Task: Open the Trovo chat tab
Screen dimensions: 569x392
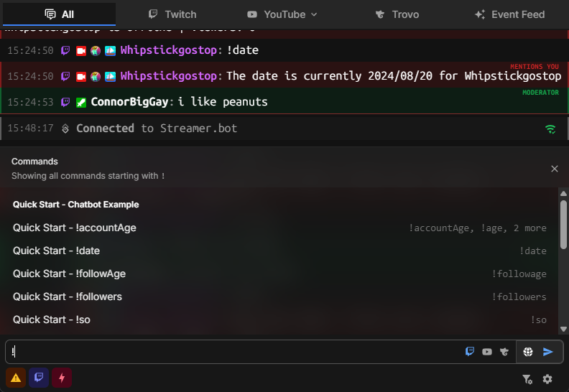Action: 397,14
